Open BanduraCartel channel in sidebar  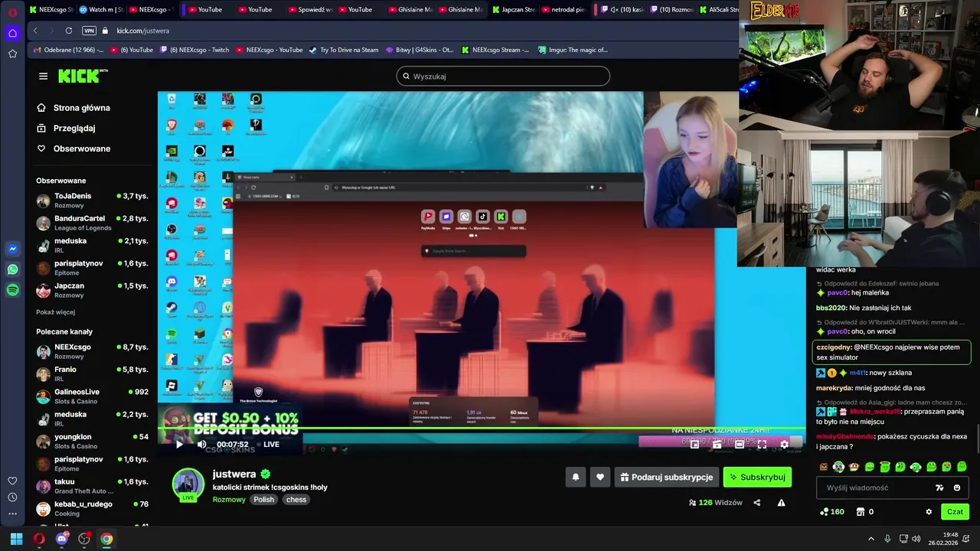click(x=92, y=223)
